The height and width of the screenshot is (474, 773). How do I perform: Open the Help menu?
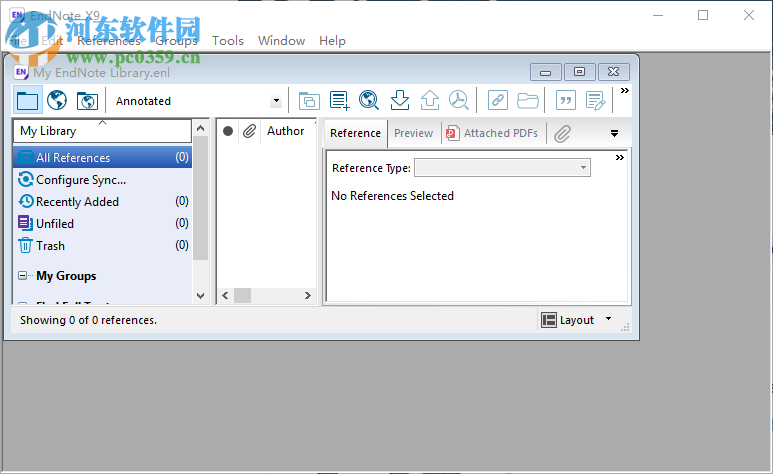(332, 41)
